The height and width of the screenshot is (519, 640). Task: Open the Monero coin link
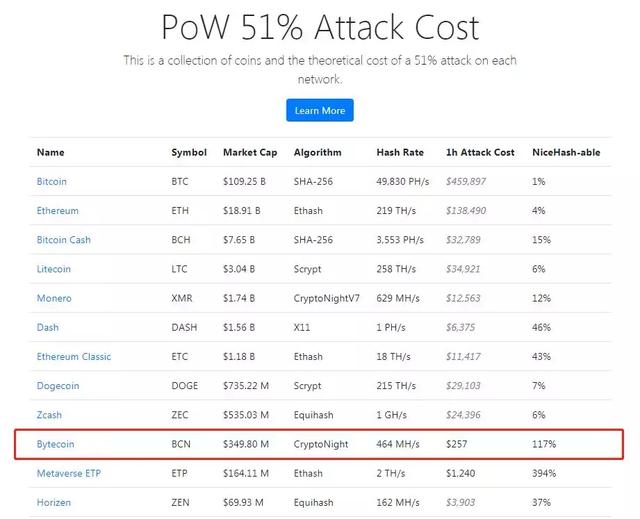[54, 298]
